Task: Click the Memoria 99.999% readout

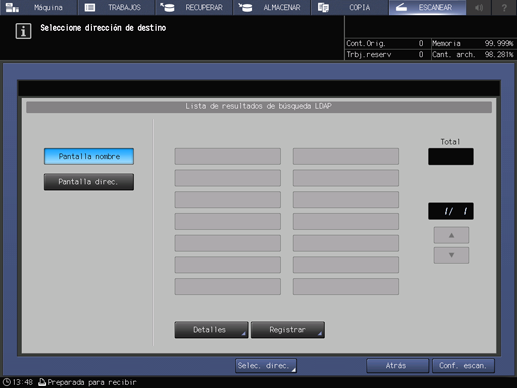Action: click(x=473, y=43)
